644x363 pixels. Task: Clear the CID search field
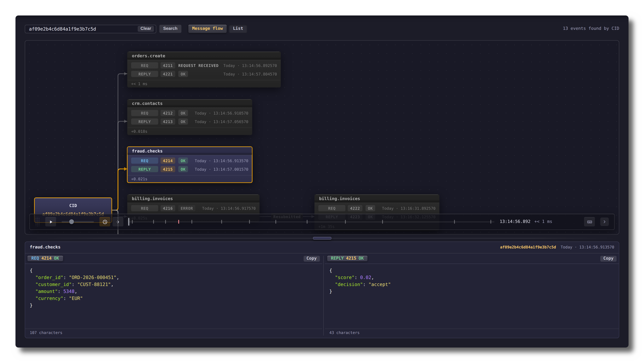click(146, 28)
